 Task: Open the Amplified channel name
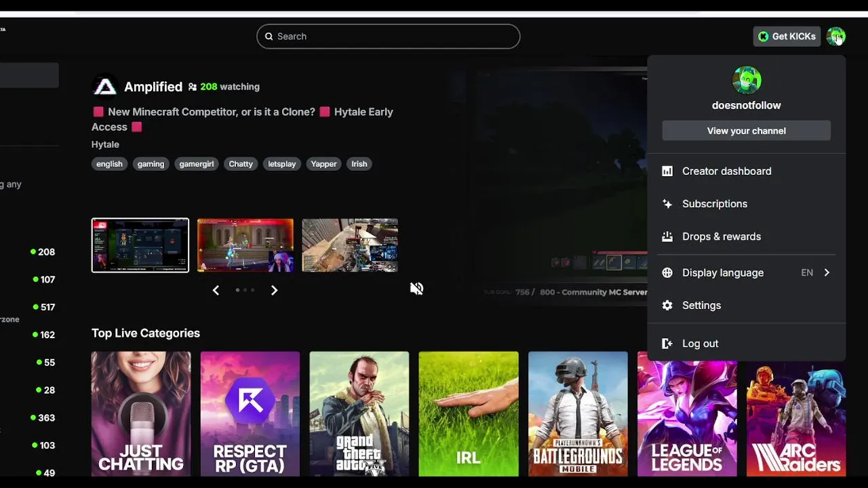pos(153,87)
